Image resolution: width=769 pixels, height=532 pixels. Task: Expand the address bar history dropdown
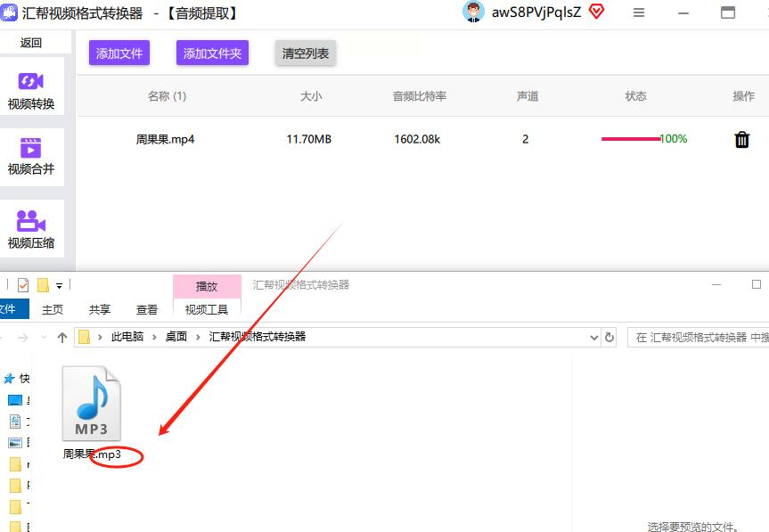pyautogui.click(x=594, y=338)
